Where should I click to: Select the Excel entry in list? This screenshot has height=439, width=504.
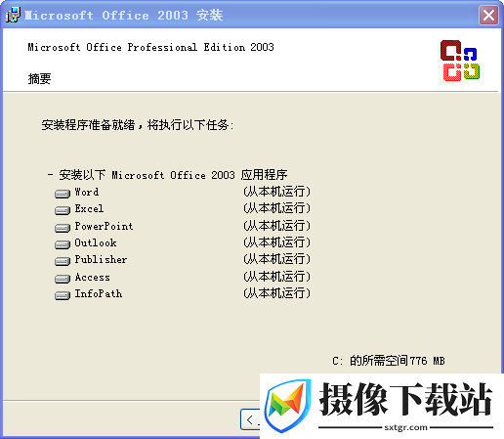89,208
